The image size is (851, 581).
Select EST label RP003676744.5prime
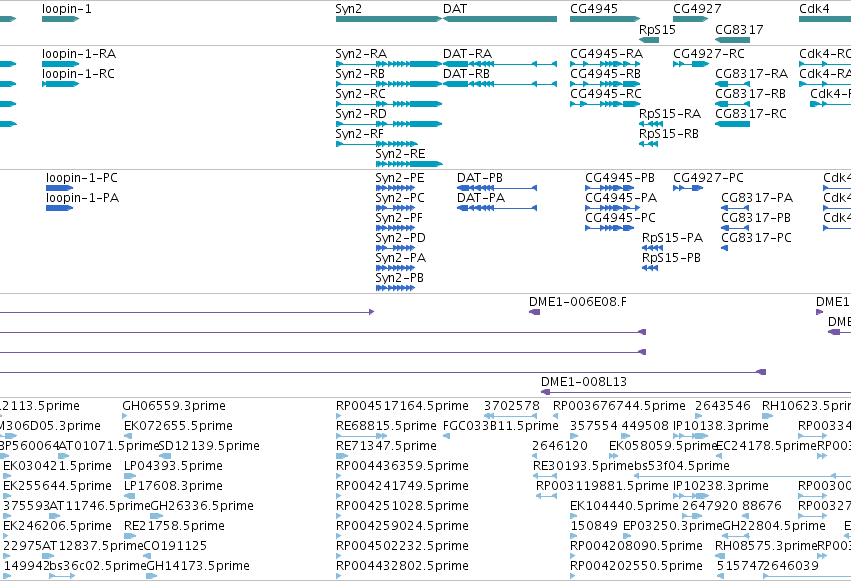click(x=619, y=406)
